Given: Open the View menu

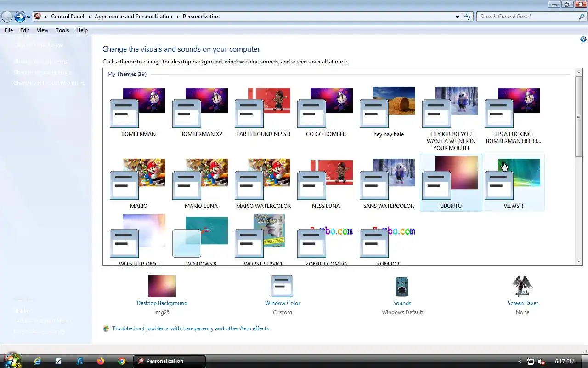Looking at the screenshot, I should click(x=42, y=30).
